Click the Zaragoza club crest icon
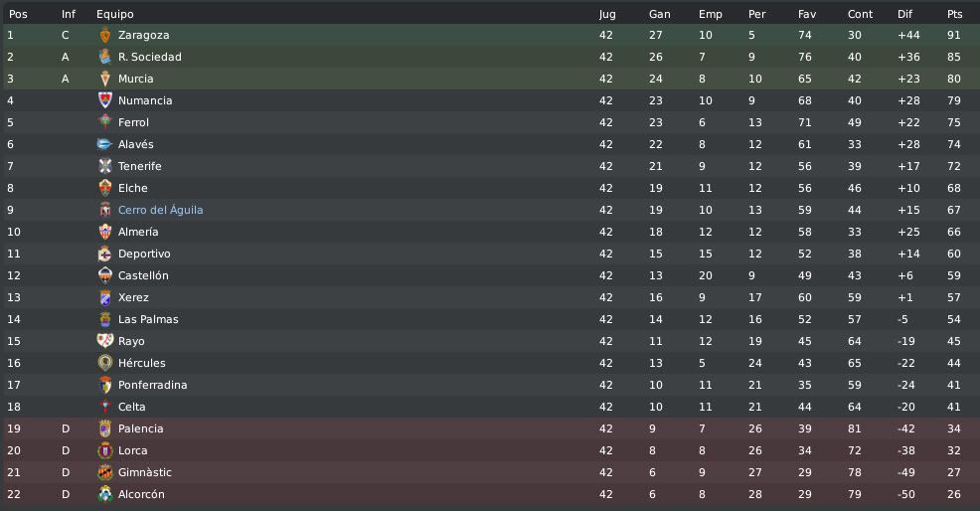Screen dimensions: 980x511 tap(105, 36)
